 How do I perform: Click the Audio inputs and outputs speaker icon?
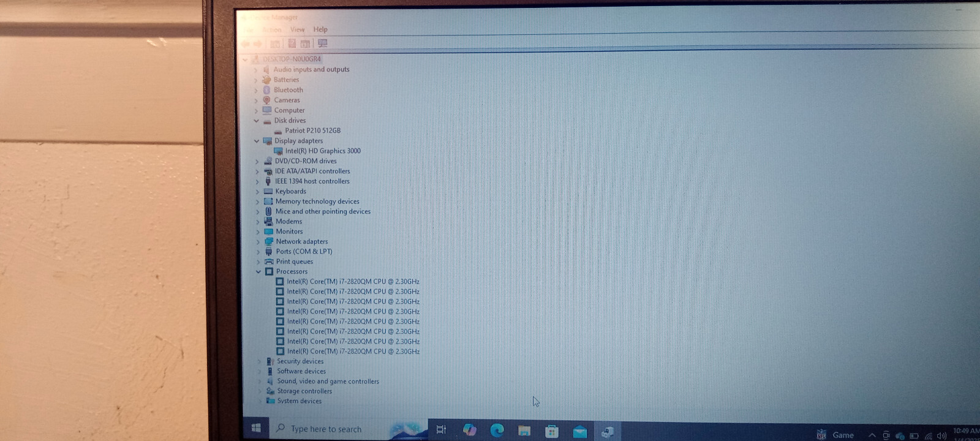(x=266, y=70)
